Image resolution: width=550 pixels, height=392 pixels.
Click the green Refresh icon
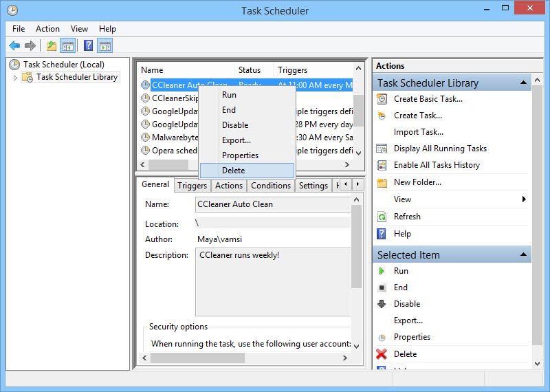382,217
